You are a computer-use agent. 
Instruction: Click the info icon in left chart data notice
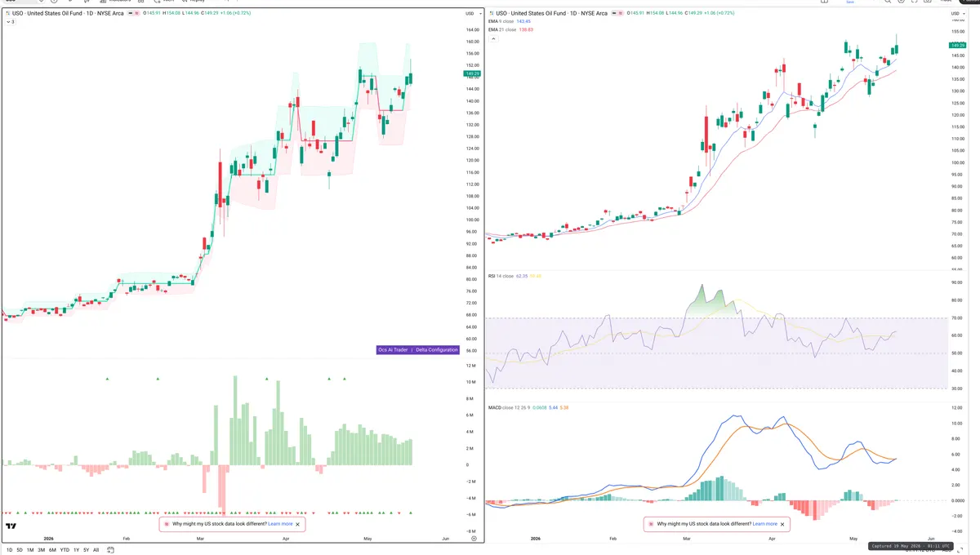167,524
